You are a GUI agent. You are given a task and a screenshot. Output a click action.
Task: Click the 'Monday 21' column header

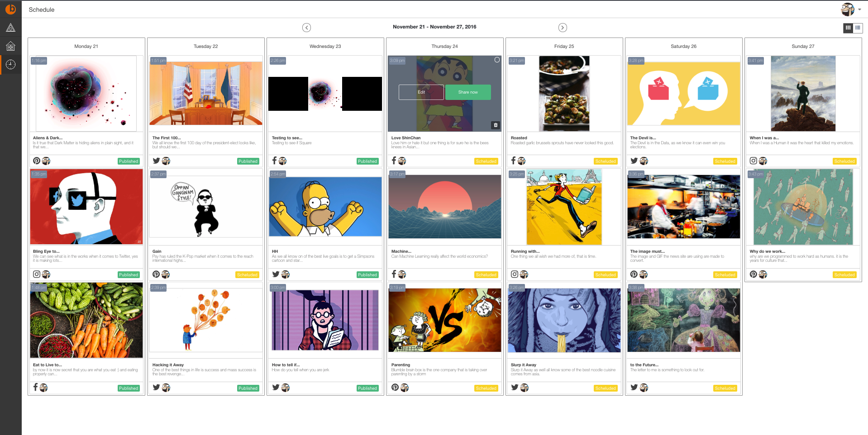point(86,47)
